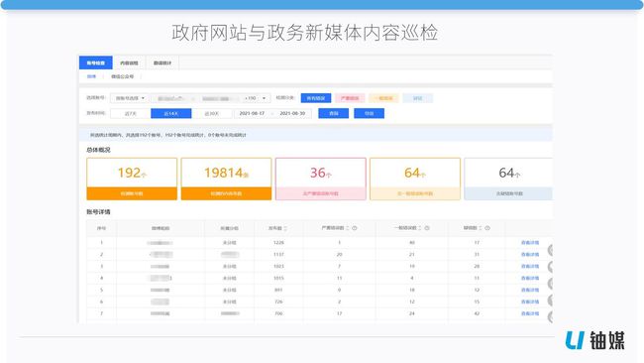Open 查看详情 link for row 5

tap(530, 291)
